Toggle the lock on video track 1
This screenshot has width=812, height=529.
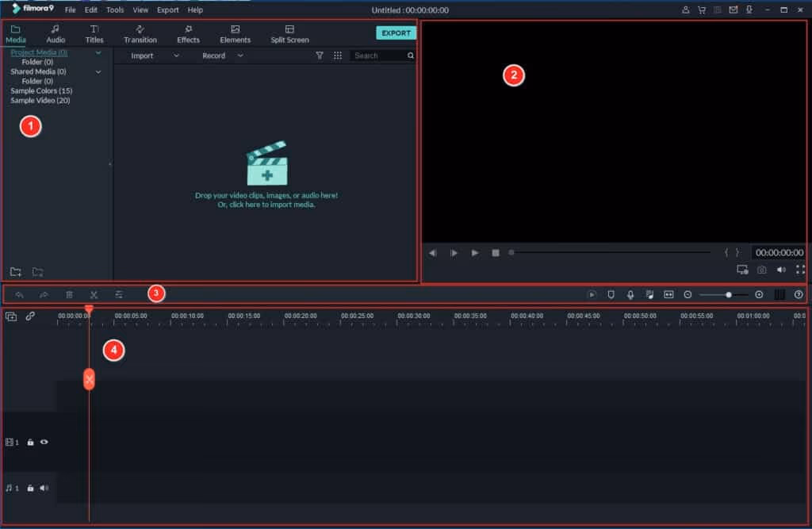(30, 442)
